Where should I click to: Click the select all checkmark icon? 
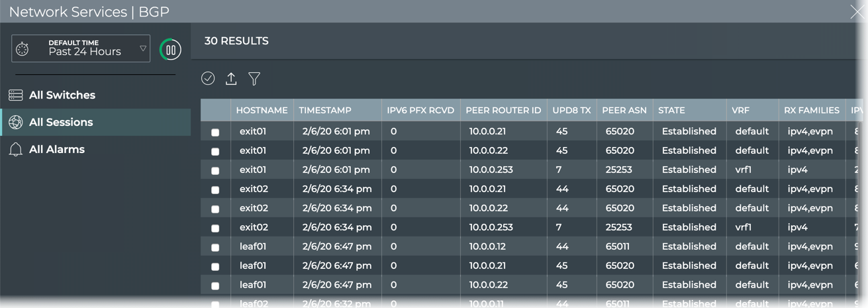coord(208,79)
